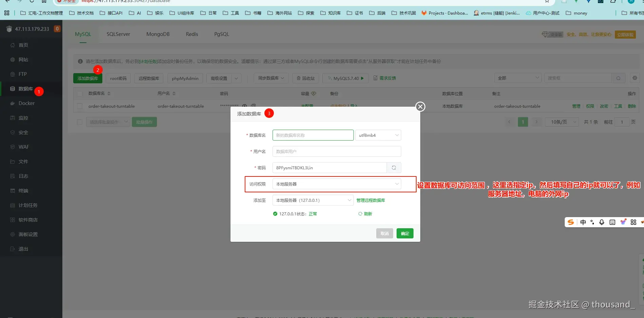Open the 访问权限 本地服务器 dropdown
This screenshot has width=644, height=318.
337,184
